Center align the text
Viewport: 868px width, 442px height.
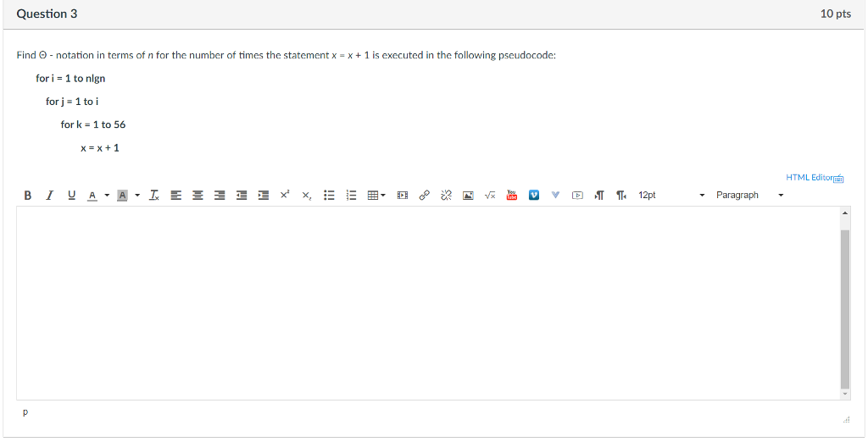click(x=198, y=196)
